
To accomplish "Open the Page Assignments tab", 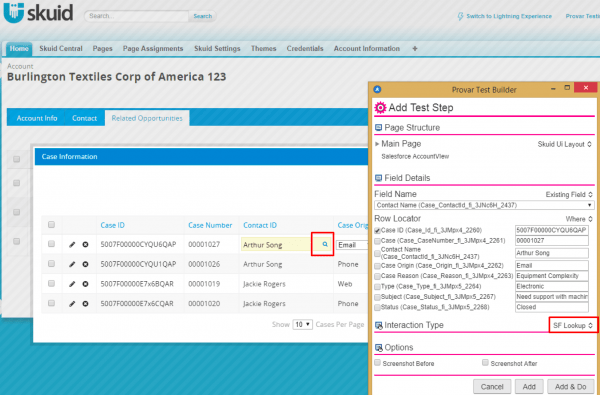I will click(153, 49).
